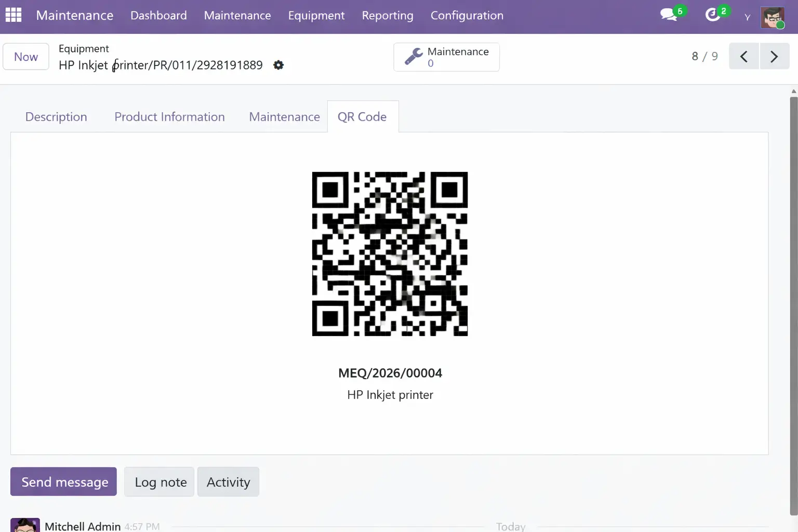This screenshot has height=532, width=798.
Task: Open the activities clock panel
Action: [712, 15]
